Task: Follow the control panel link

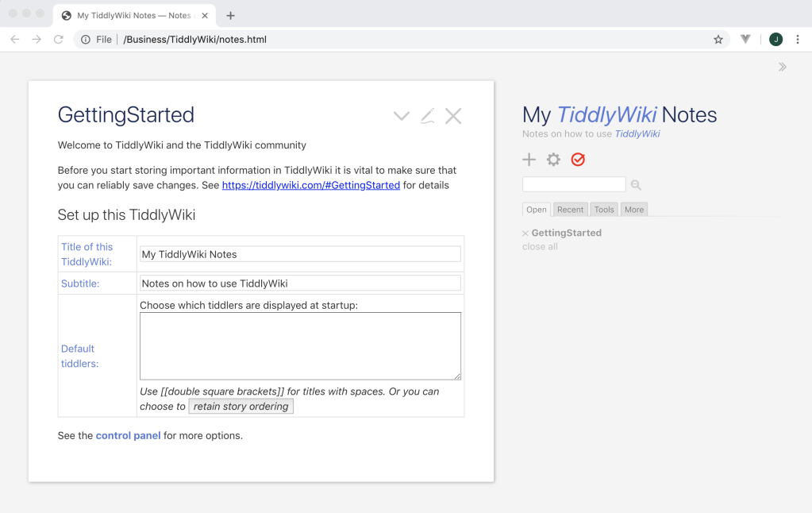Action: [x=128, y=435]
